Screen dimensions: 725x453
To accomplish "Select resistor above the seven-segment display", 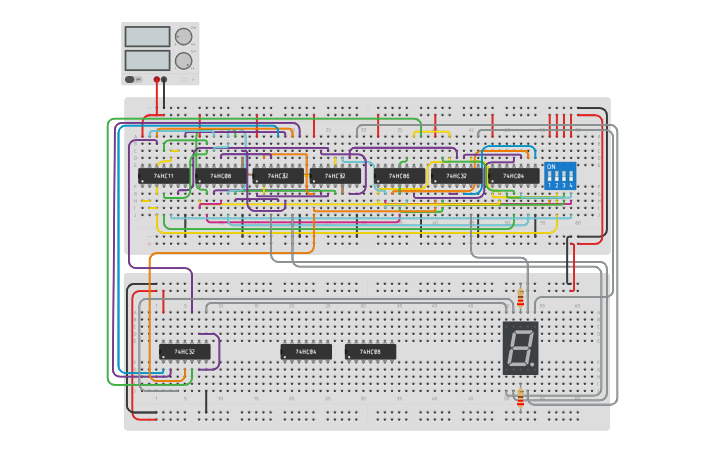I will (x=521, y=297).
